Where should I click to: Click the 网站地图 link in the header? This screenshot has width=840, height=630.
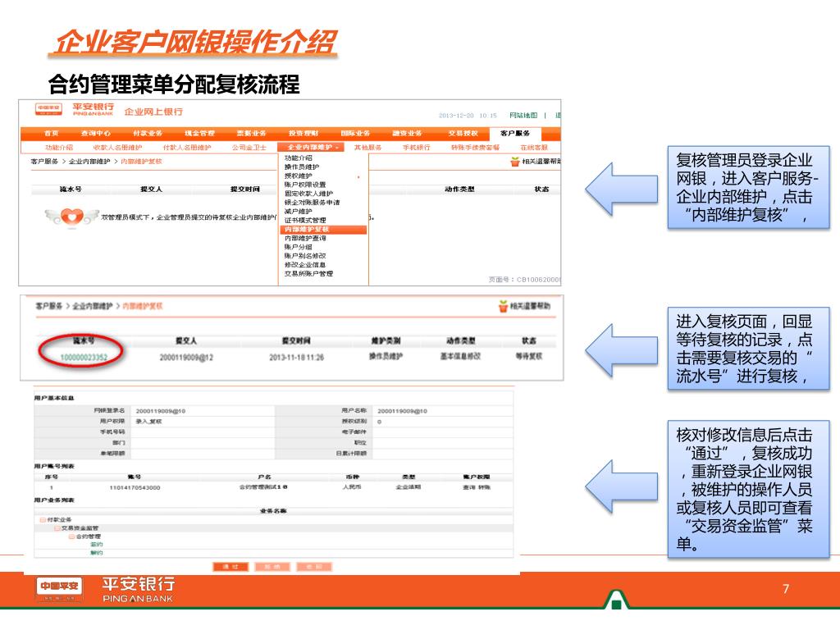pyautogui.click(x=523, y=115)
